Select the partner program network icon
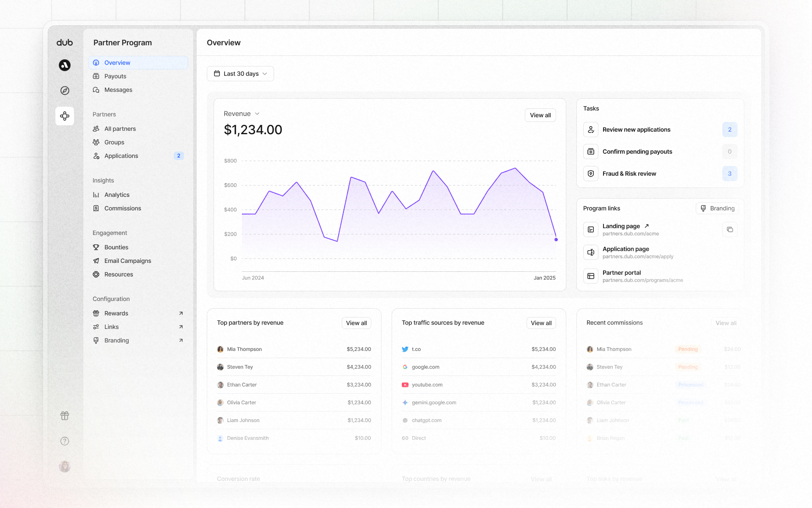 tap(65, 116)
